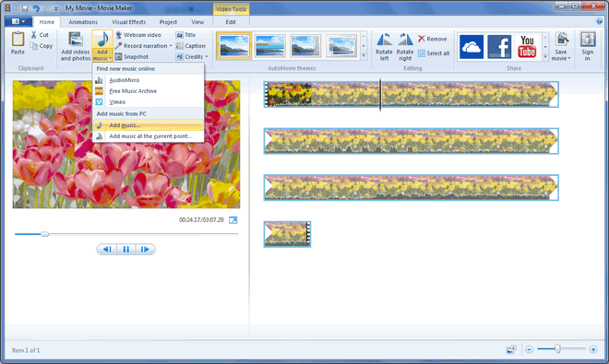
Task: Switch to the Project tab
Action: 168,22
